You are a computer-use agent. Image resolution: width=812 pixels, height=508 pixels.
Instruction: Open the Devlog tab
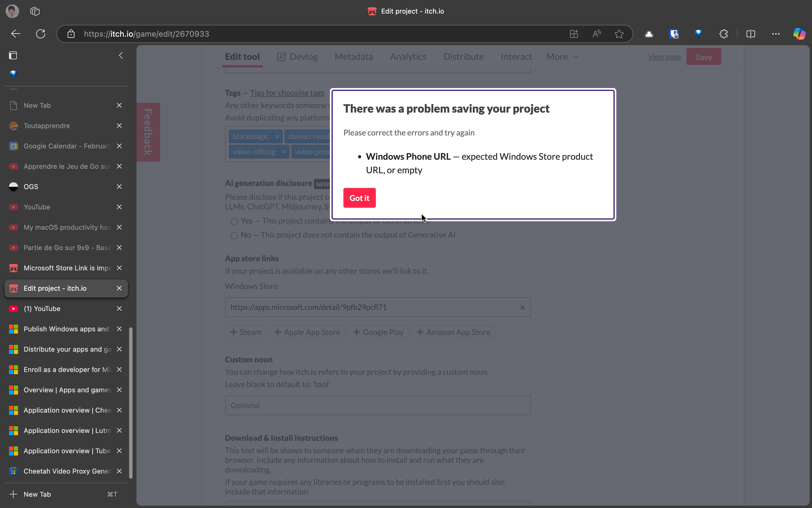click(x=297, y=57)
